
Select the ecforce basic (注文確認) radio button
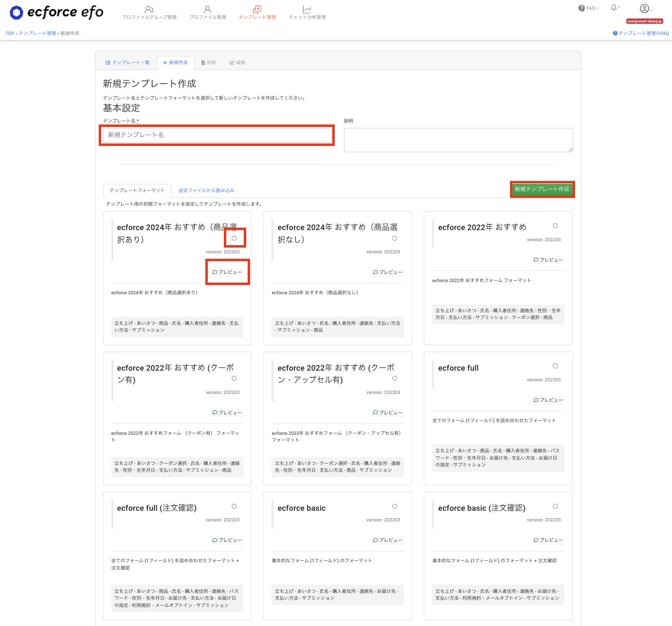pos(555,506)
